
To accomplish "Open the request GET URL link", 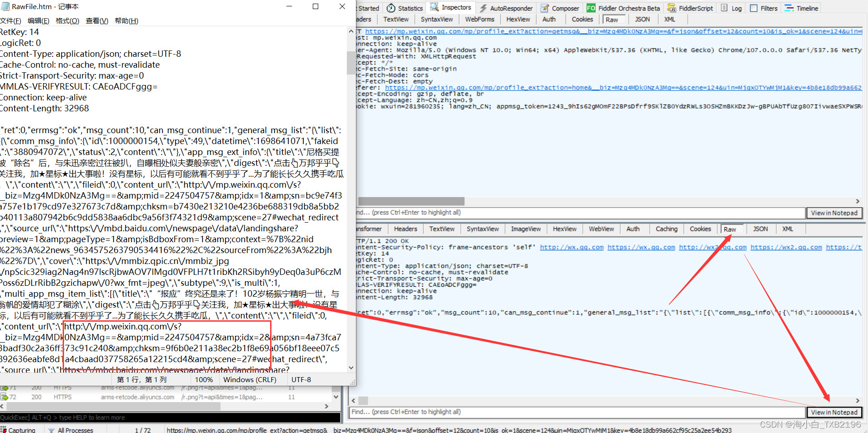I will [613, 31].
